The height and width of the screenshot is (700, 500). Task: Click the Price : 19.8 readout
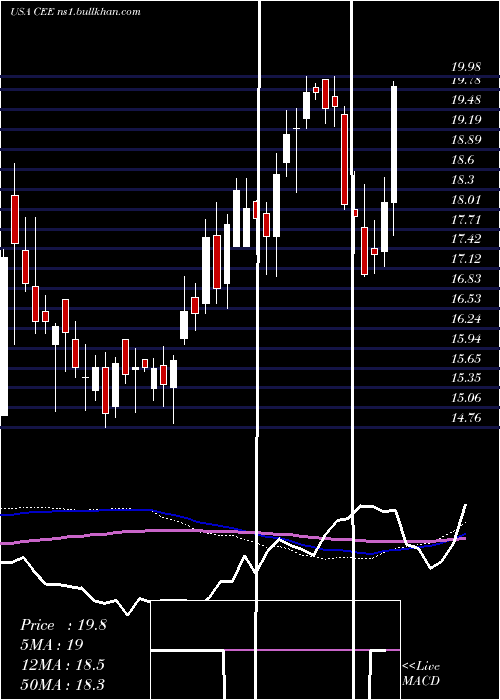(x=63, y=625)
